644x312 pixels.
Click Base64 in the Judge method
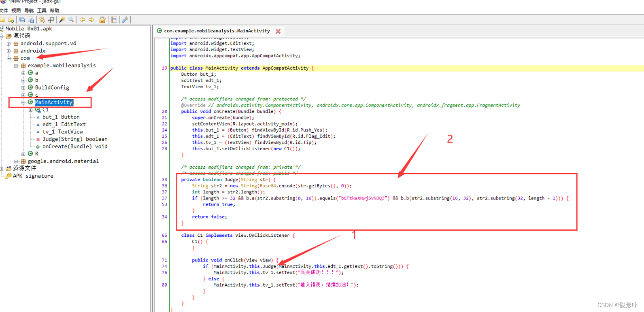click(x=268, y=186)
